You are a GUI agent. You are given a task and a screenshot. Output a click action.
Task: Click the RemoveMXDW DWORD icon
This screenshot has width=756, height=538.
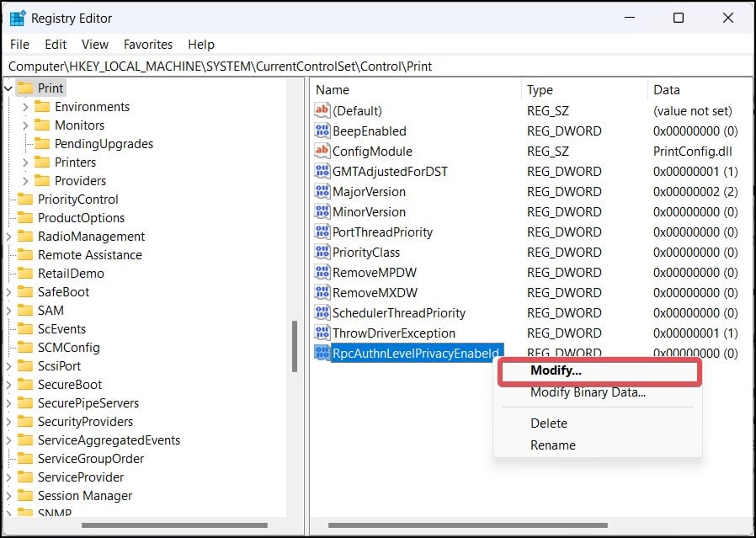[322, 293]
